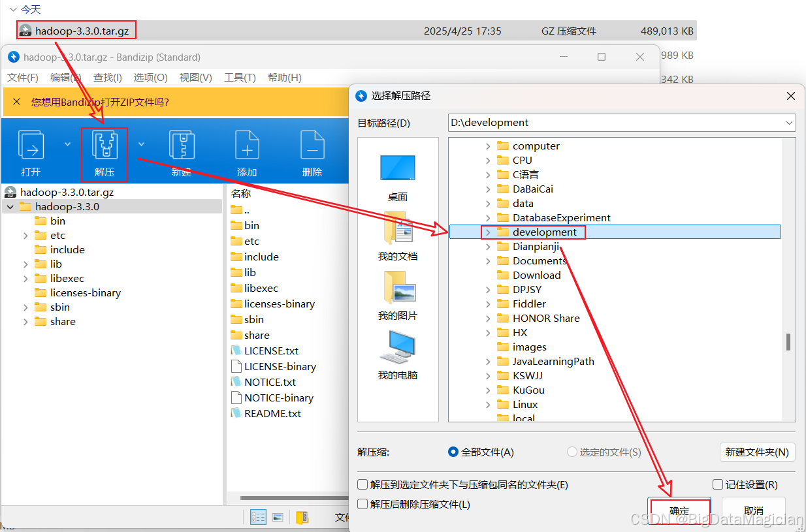Select the Desktop (桌面) shortcut icon
This screenshot has width=806, height=532.
click(398, 168)
